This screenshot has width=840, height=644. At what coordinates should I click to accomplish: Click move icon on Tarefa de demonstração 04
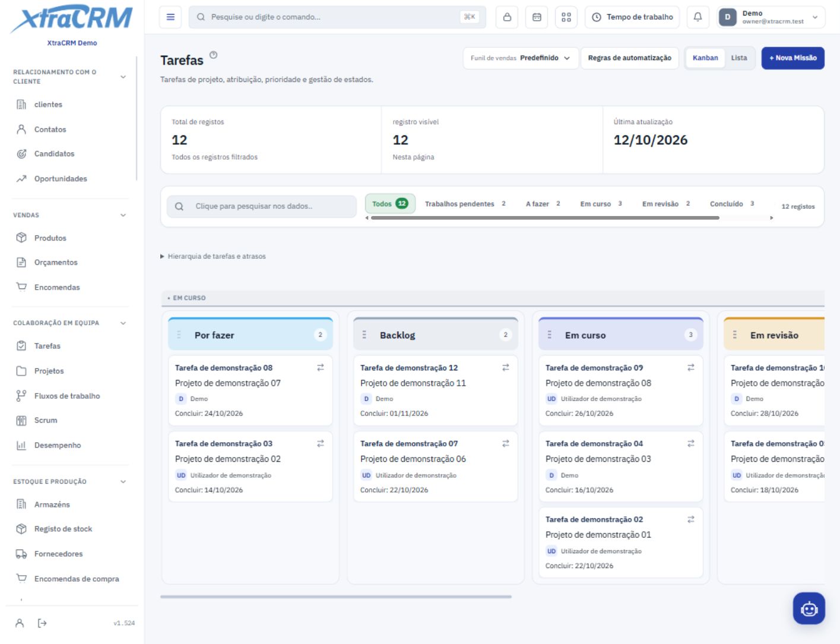tap(691, 443)
